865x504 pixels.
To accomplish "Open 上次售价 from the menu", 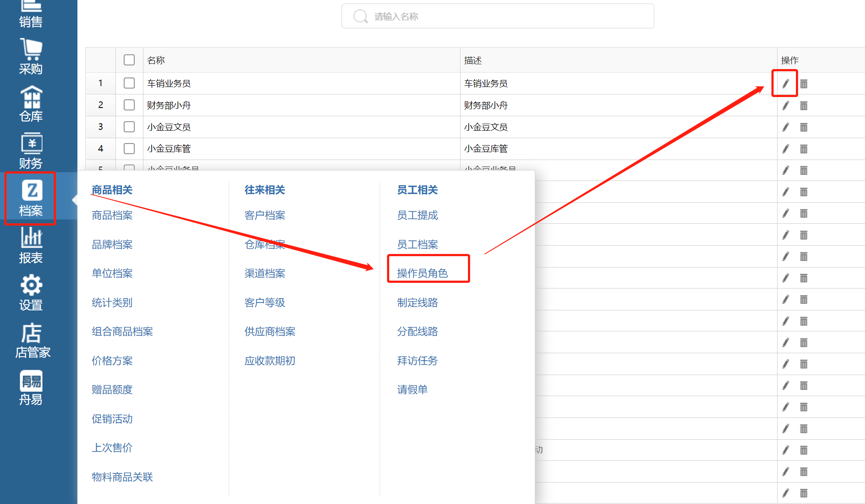I will (112, 448).
